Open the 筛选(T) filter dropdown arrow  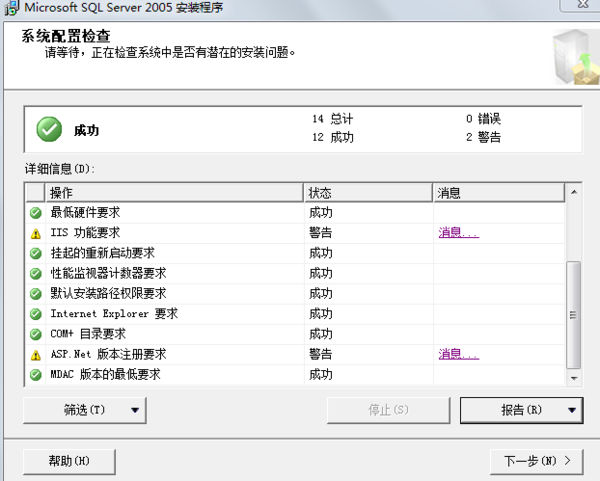click(135, 410)
